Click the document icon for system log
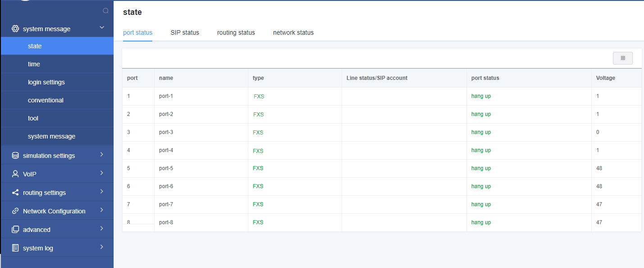 (15, 248)
